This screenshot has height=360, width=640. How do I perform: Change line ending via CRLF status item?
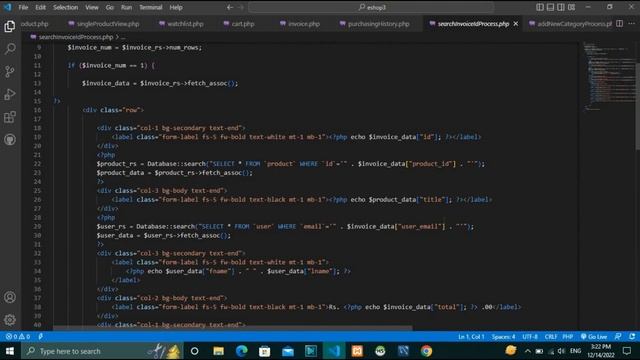pyautogui.click(x=551, y=337)
